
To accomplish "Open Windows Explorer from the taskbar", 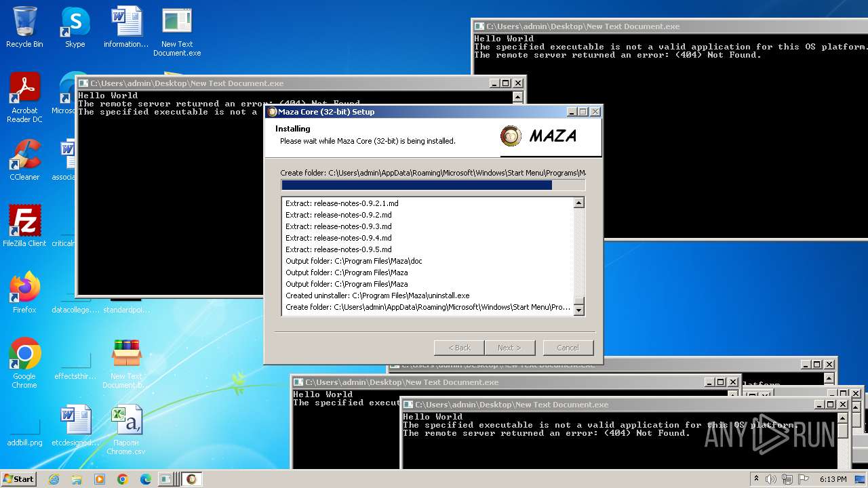I will tap(77, 479).
